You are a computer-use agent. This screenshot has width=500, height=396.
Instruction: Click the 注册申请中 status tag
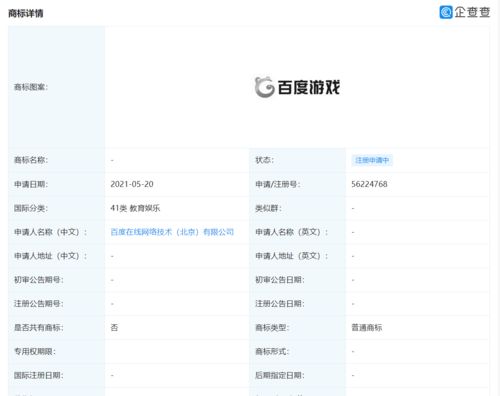point(372,160)
